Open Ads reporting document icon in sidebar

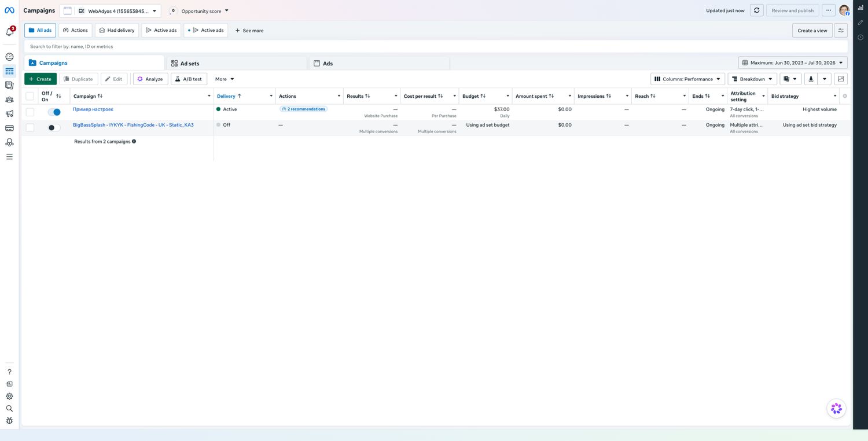pyautogui.click(x=9, y=85)
